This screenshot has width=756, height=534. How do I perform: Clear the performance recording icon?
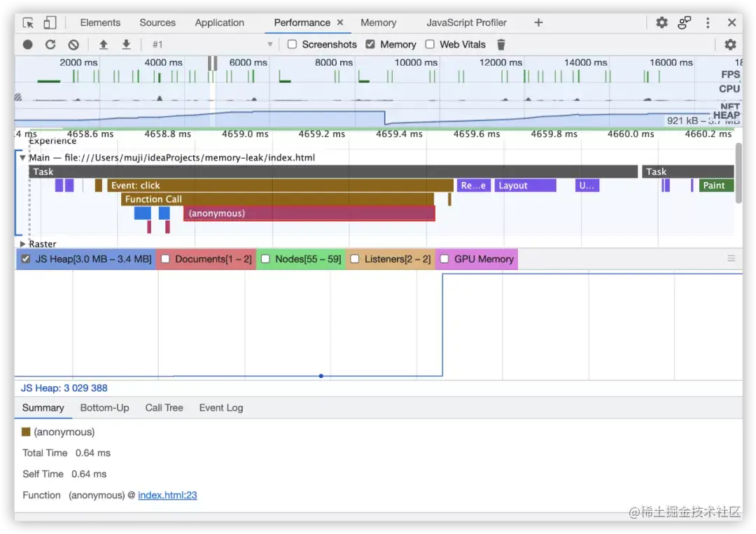pyautogui.click(x=73, y=45)
